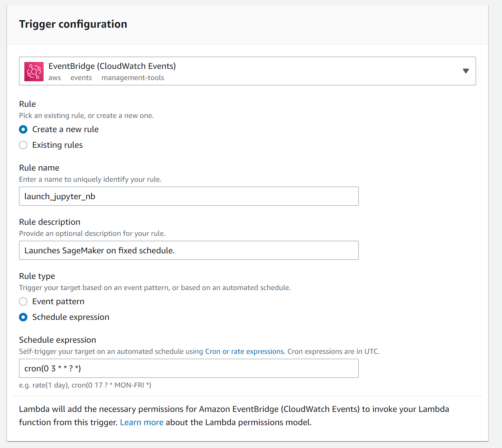Select the Event pattern rule type
This screenshot has width=502, height=448.
coord(23,301)
